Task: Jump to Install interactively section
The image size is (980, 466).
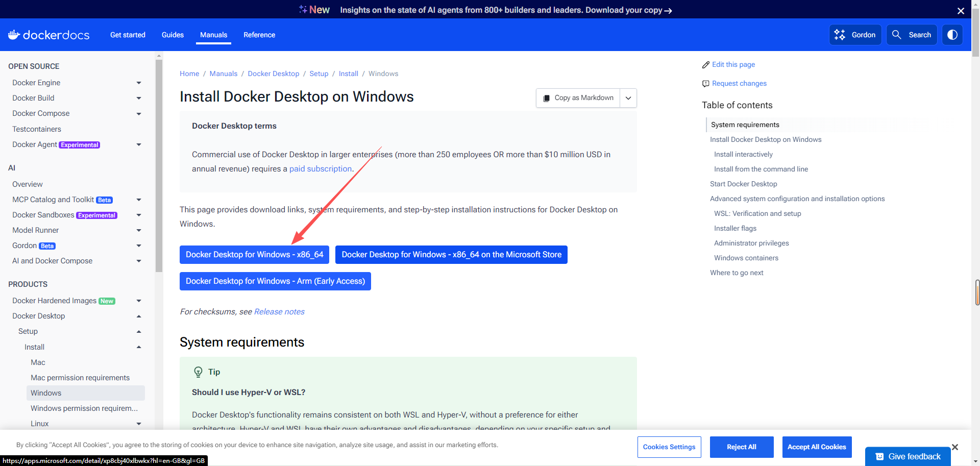Action: (743, 154)
